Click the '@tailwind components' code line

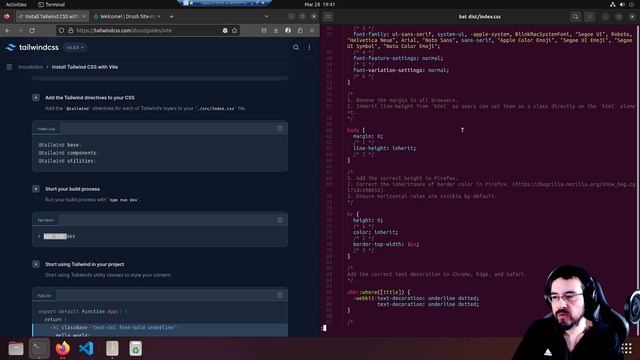67,153
